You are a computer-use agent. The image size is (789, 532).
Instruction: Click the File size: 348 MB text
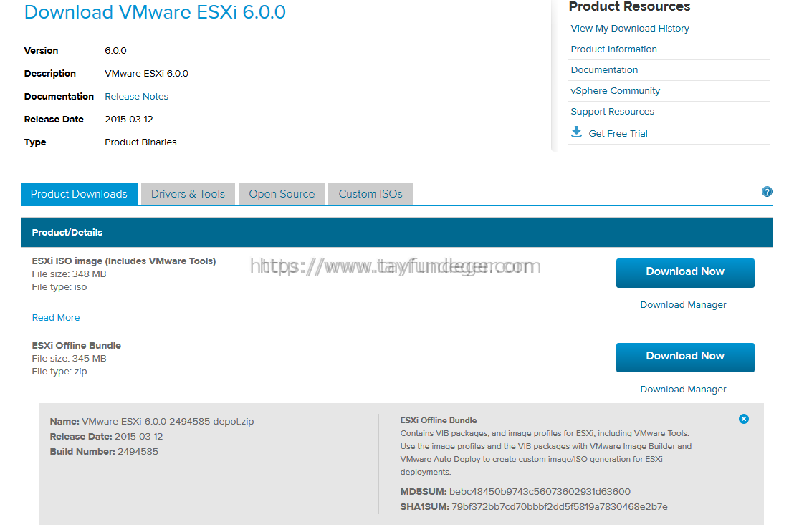click(69, 274)
